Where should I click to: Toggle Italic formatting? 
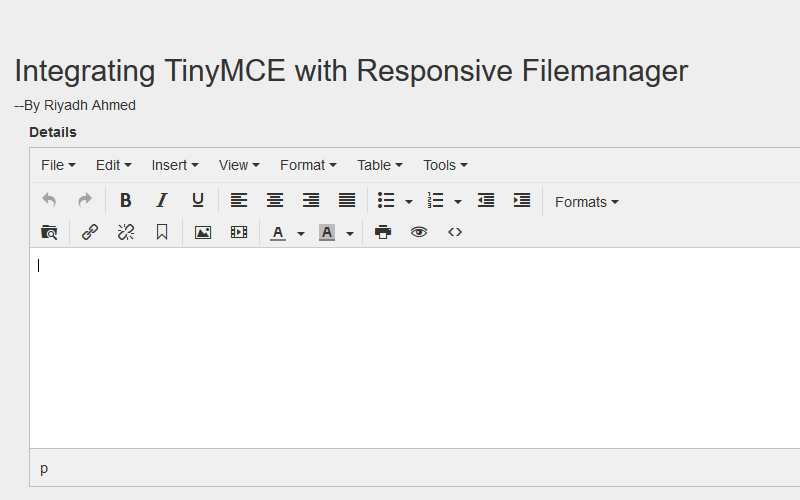162,201
